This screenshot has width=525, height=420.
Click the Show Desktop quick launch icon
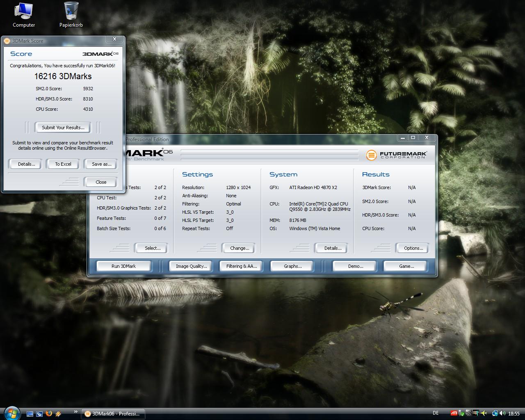(30, 414)
